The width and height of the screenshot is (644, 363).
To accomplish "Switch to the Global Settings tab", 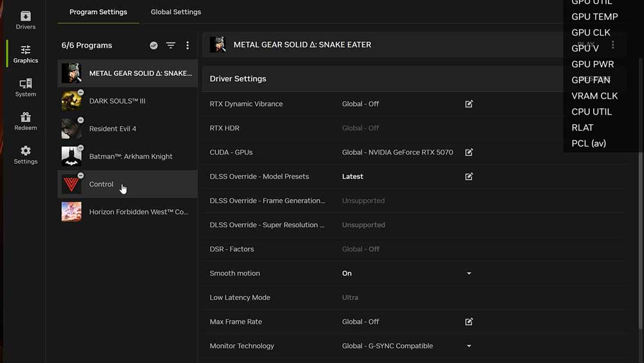I will pos(176,12).
